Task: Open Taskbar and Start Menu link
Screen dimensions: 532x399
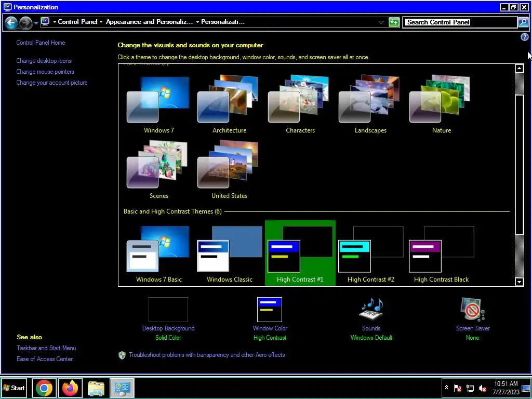Action: click(46, 348)
